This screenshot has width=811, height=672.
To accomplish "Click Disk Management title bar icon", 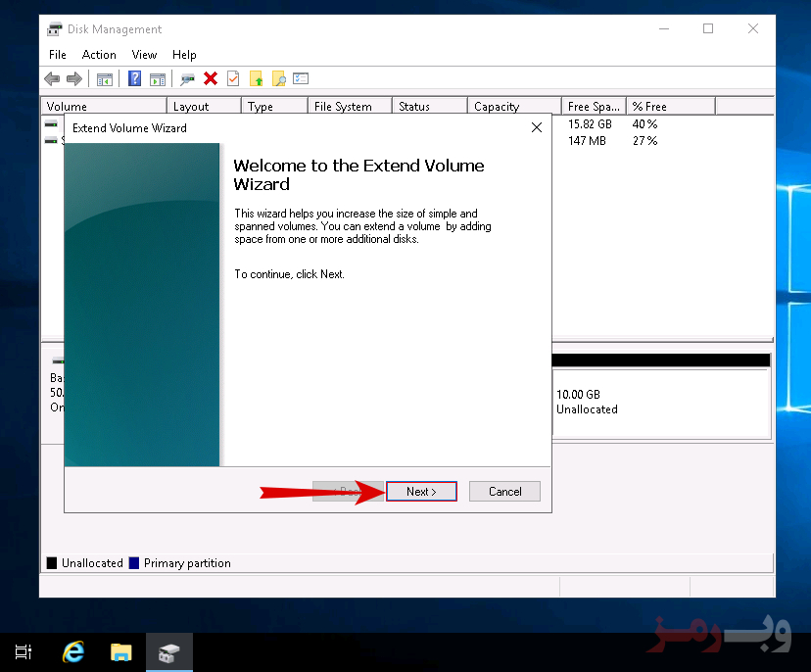I will pos(54,29).
